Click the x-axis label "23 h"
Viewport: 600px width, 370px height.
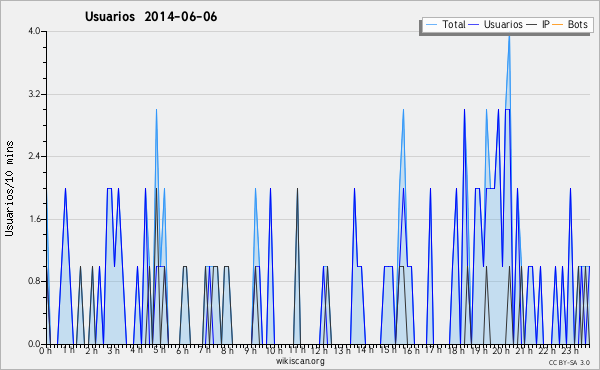pos(570,351)
